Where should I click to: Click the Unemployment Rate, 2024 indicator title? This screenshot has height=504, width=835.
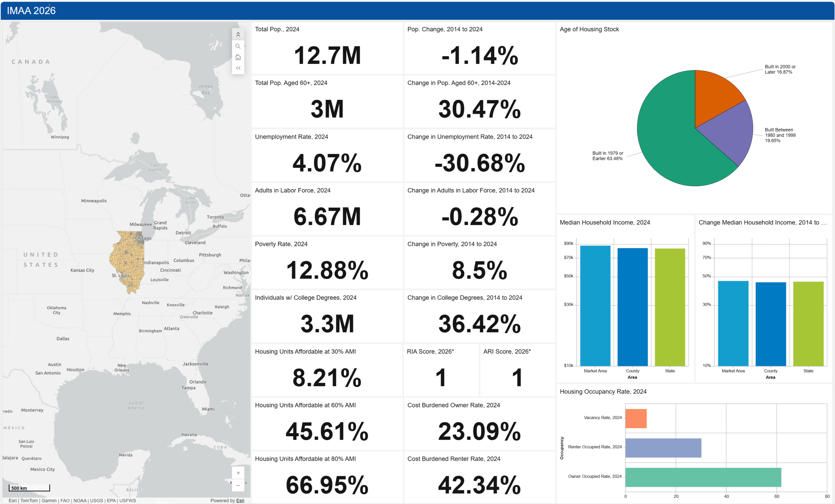click(292, 137)
